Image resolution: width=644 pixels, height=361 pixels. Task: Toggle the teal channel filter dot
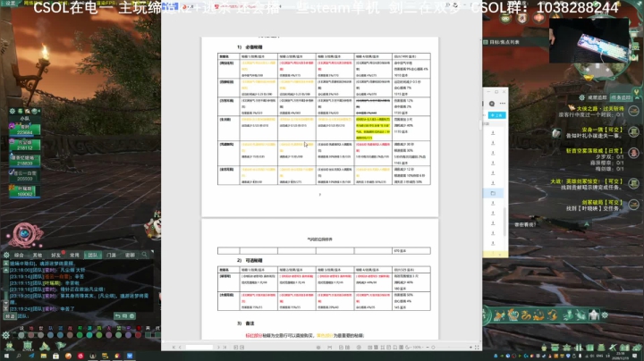89,335
